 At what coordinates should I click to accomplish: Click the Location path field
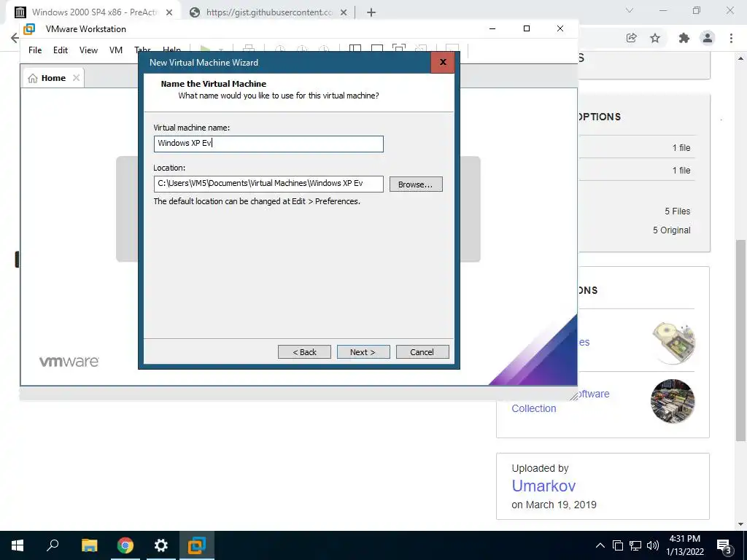pos(268,184)
